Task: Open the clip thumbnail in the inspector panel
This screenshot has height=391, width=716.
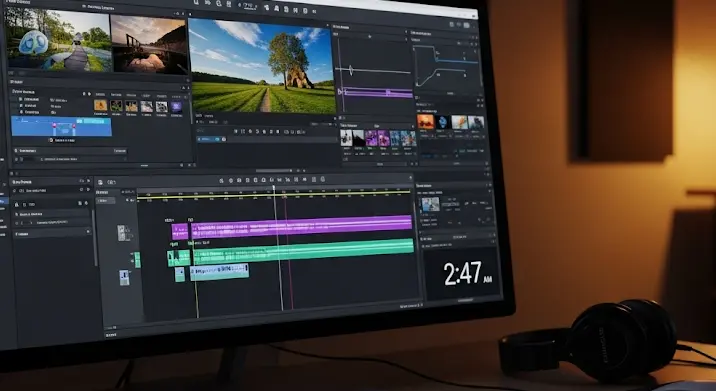Action: (x=430, y=204)
